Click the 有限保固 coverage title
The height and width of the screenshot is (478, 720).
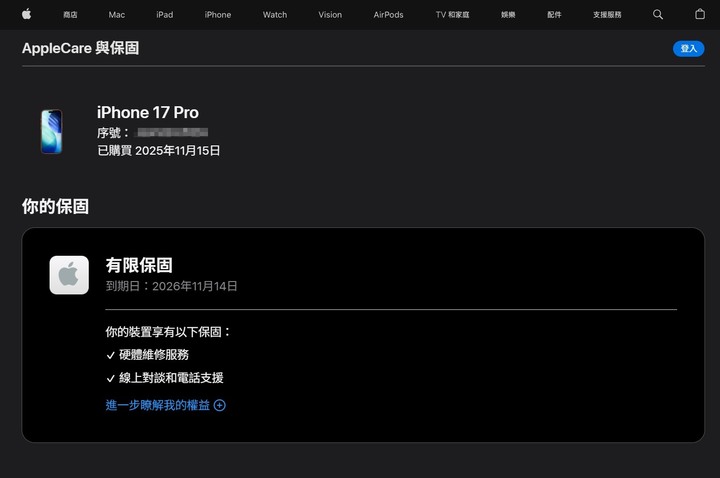[x=139, y=265]
